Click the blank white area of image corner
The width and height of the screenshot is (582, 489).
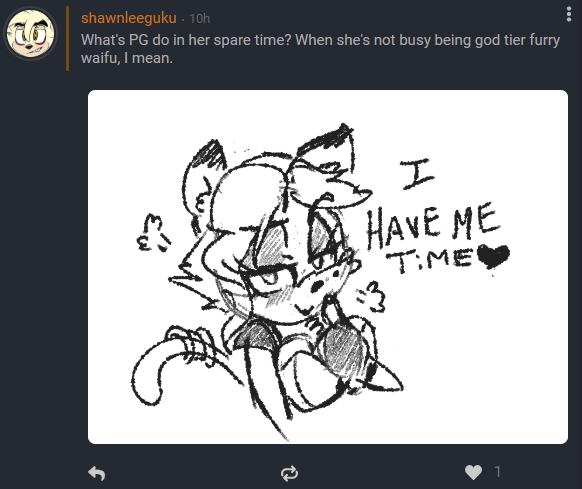520,401
